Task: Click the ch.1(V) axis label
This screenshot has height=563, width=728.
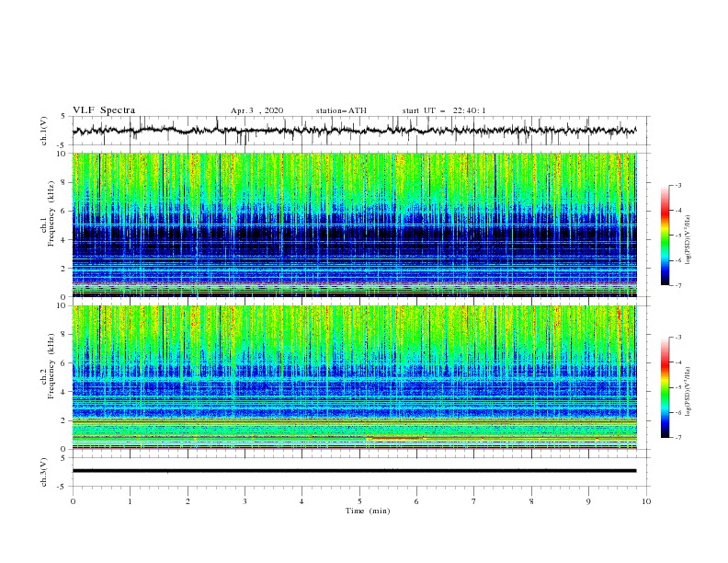Action: [44, 131]
